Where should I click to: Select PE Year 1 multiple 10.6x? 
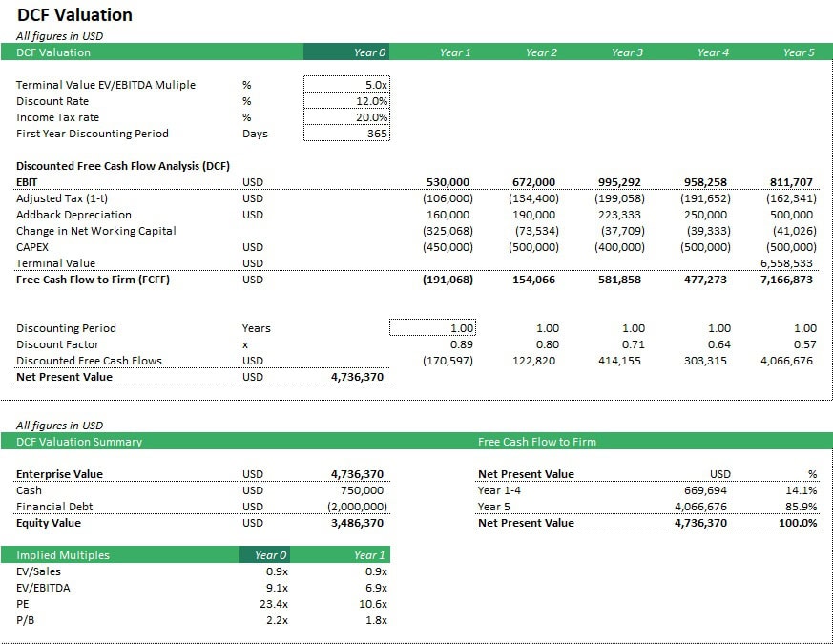pos(373,604)
